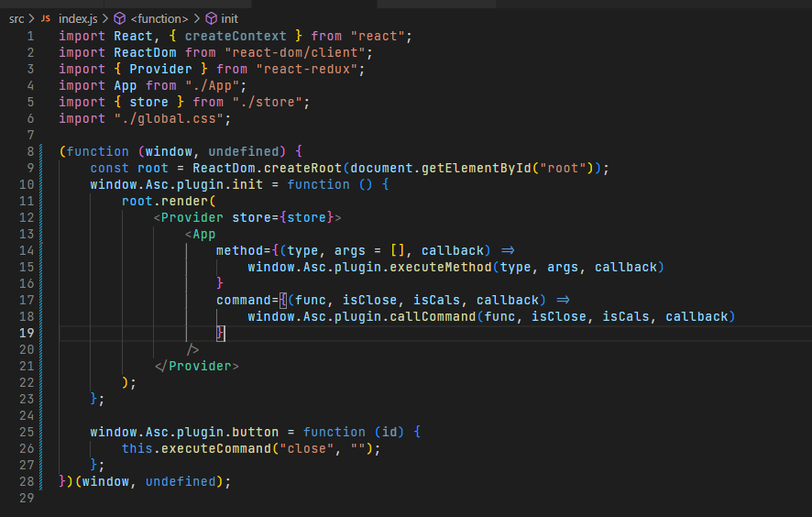812x517 pixels.
Task: Click store={store} prop on Provider
Action: 283,217
